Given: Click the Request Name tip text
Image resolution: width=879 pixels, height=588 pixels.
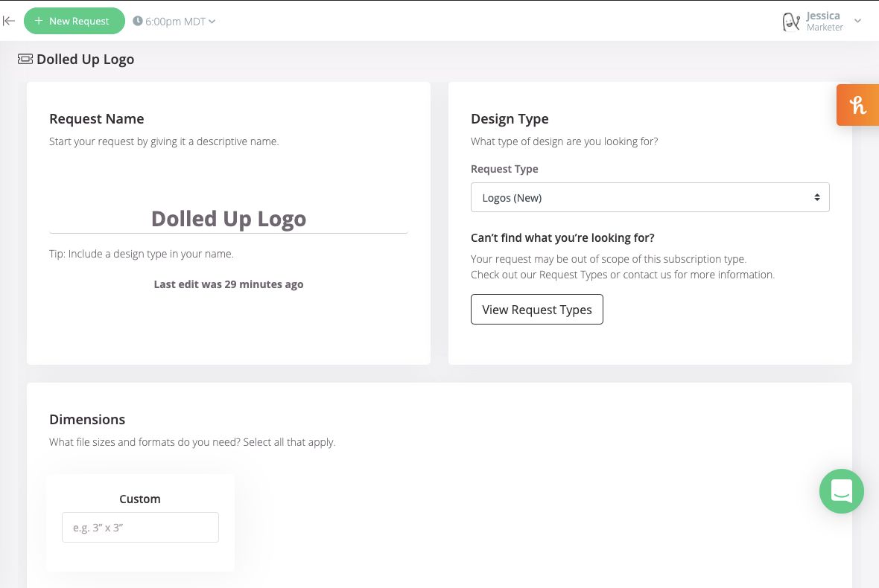Looking at the screenshot, I should [142, 254].
